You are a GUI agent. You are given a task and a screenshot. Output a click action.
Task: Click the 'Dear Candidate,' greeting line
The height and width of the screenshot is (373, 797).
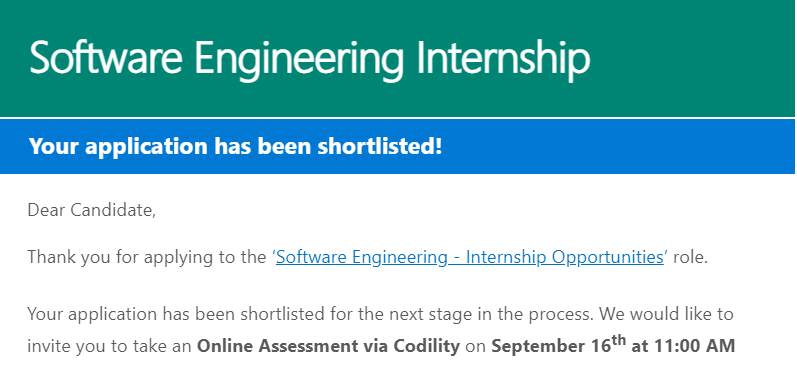coord(91,210)
